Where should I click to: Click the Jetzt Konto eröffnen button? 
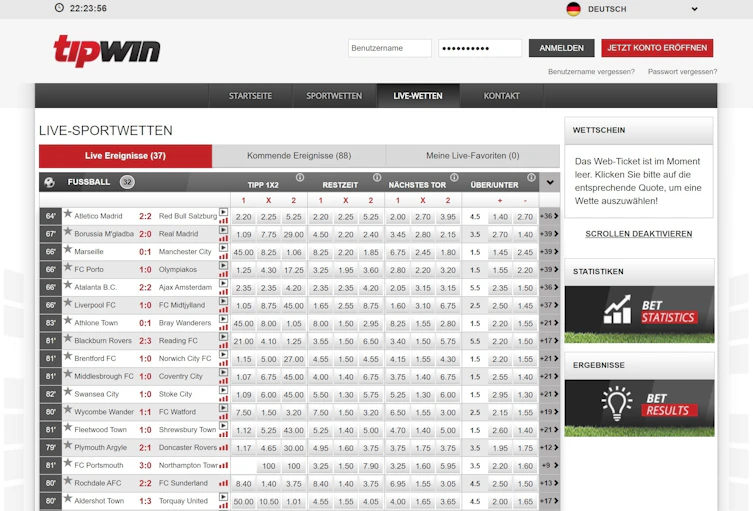(657, 48)
